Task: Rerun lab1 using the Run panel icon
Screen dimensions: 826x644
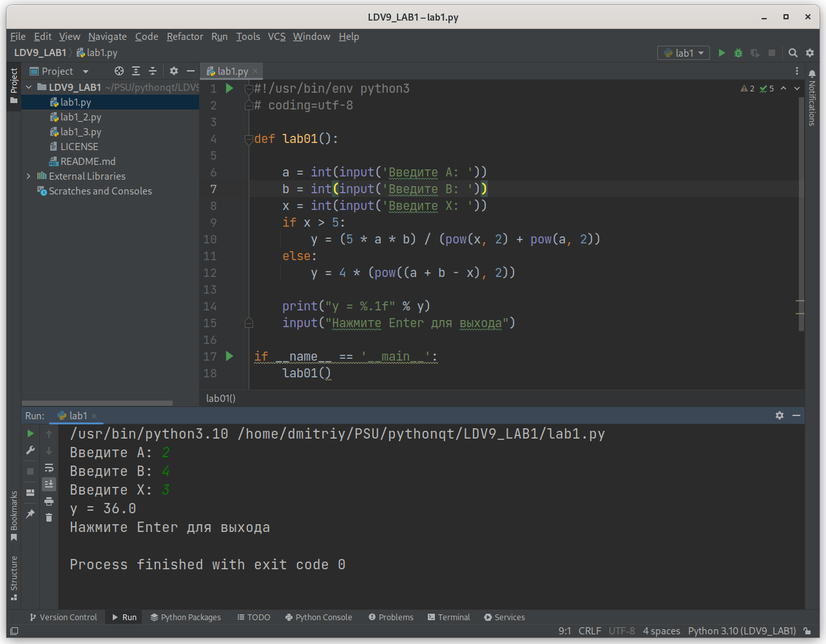Action: (x=30, y=433)
